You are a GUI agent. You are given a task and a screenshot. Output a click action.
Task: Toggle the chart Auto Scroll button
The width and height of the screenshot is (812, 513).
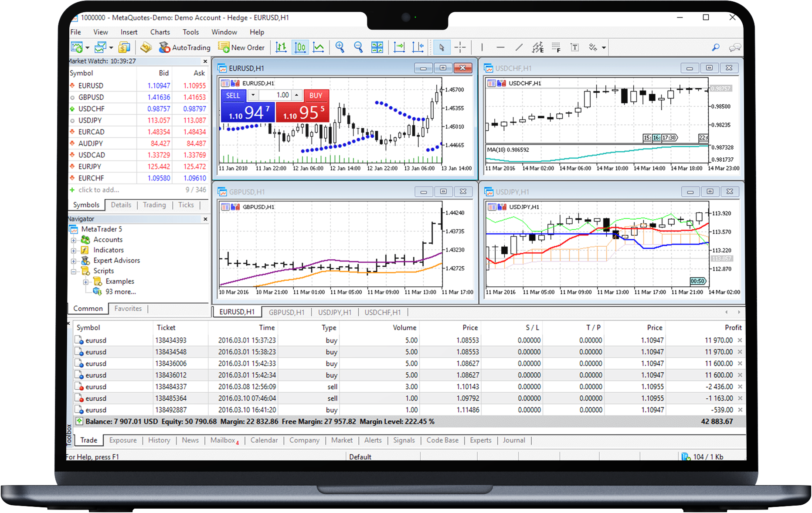[399, 47]
